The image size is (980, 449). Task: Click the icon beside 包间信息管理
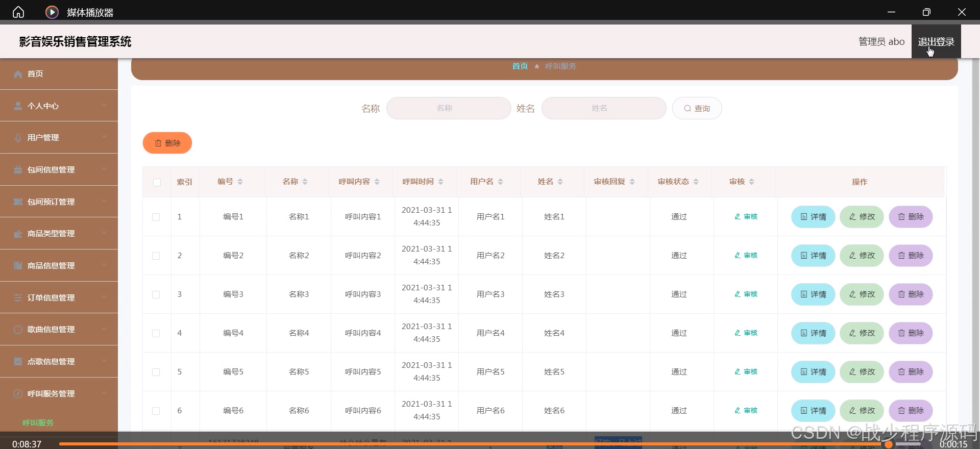18,170
